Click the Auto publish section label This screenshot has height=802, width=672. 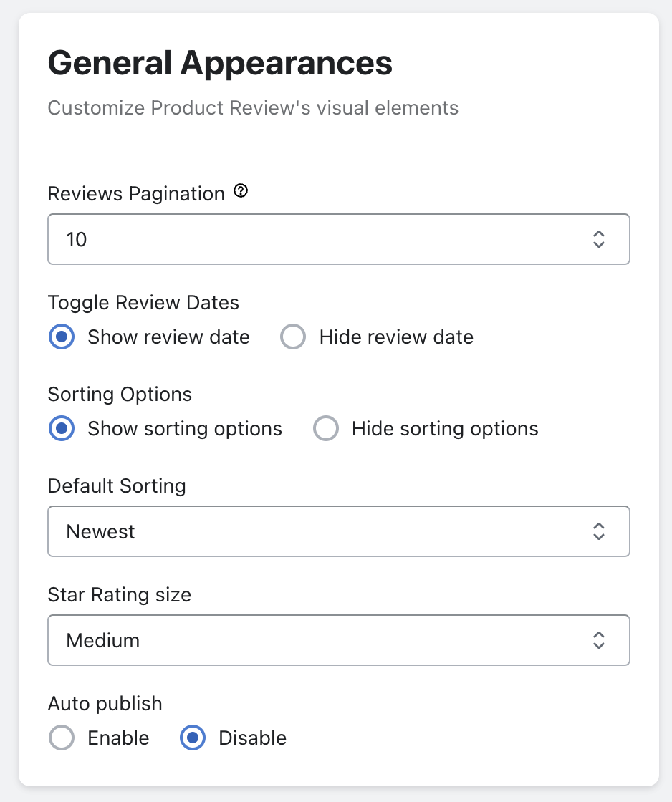[105, 703]
